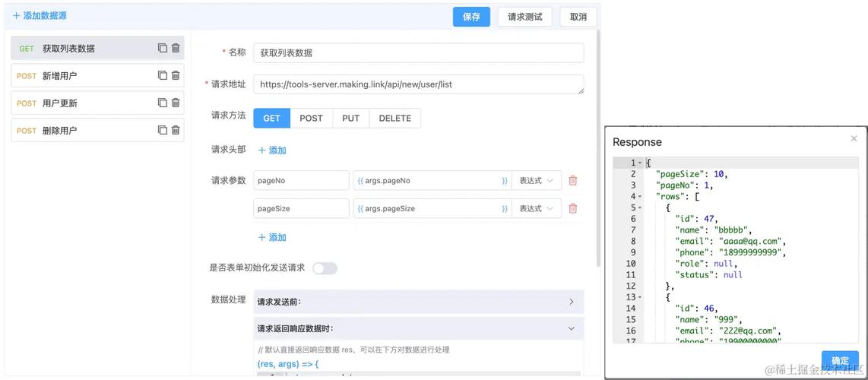Fold JSON at line 1 arrow

tap(639, 163)
